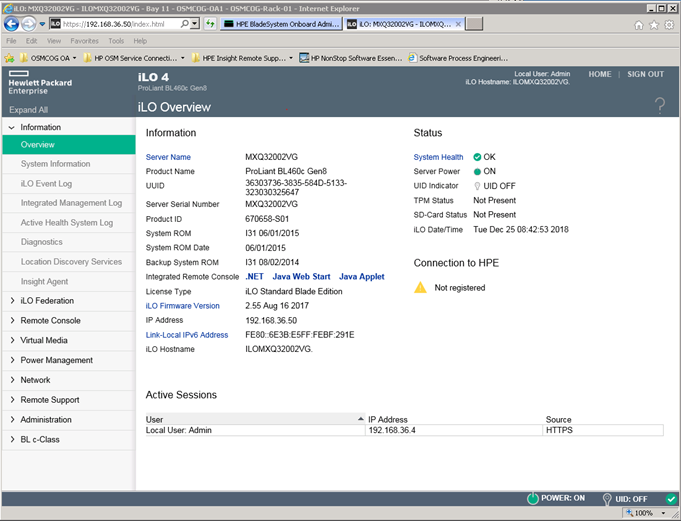Open a new blank browser tab

(474, 24)
